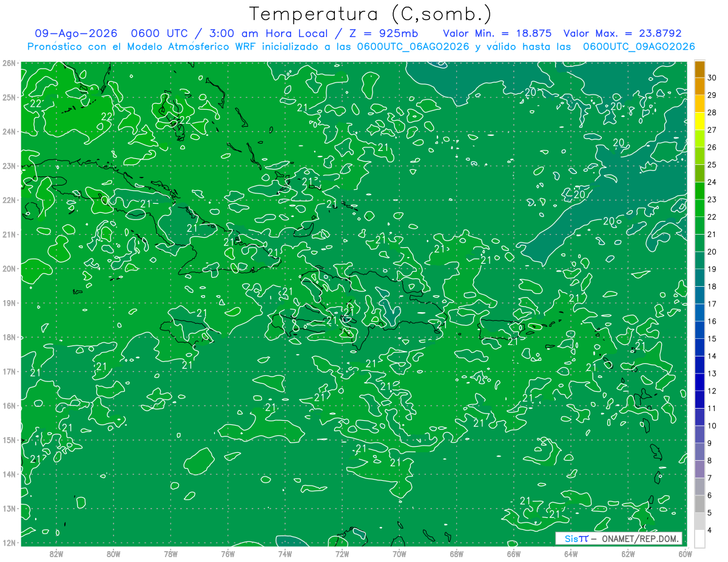Viewport: 728px width, 562px height.
Task: Click the SisTT ONAMET/REP.DOM. logo box
Action: [619, 538]
